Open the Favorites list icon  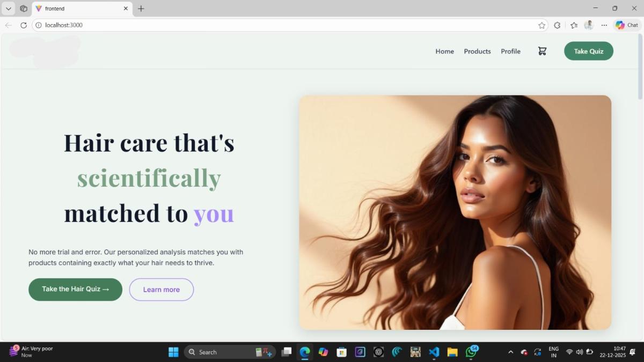coord(574,25)
